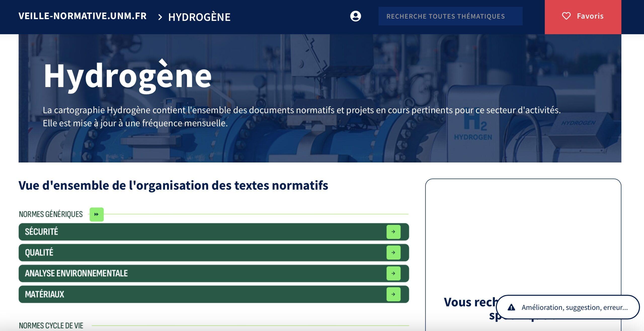Click the fast-forward icon beside Normes Génériques
This screenshot has width=644, height=331.
[97, 214]
